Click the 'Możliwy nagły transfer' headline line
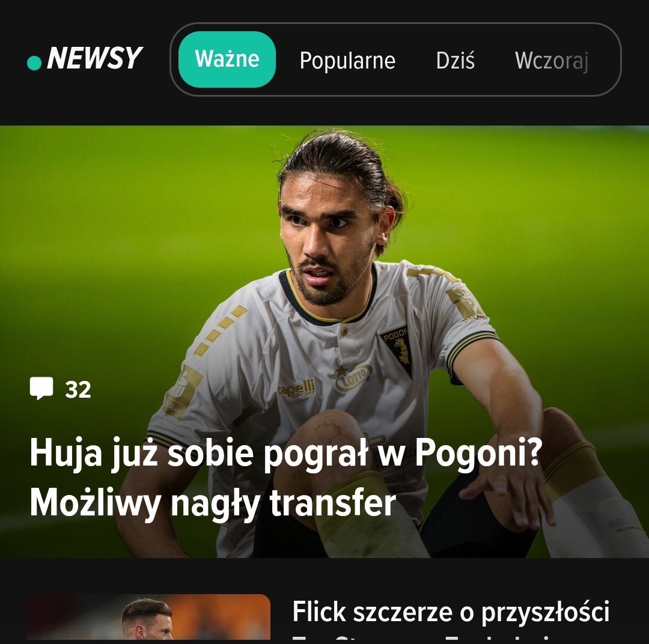The image size is (649, 644). 213,503
